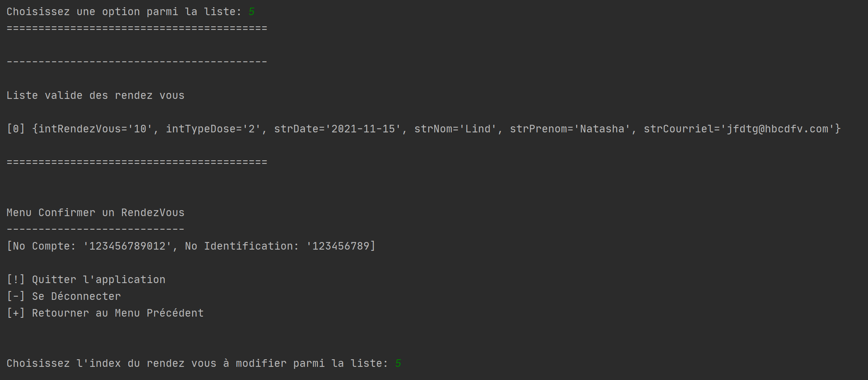Click the date strDate='2021-11-15'

(338, 129)
